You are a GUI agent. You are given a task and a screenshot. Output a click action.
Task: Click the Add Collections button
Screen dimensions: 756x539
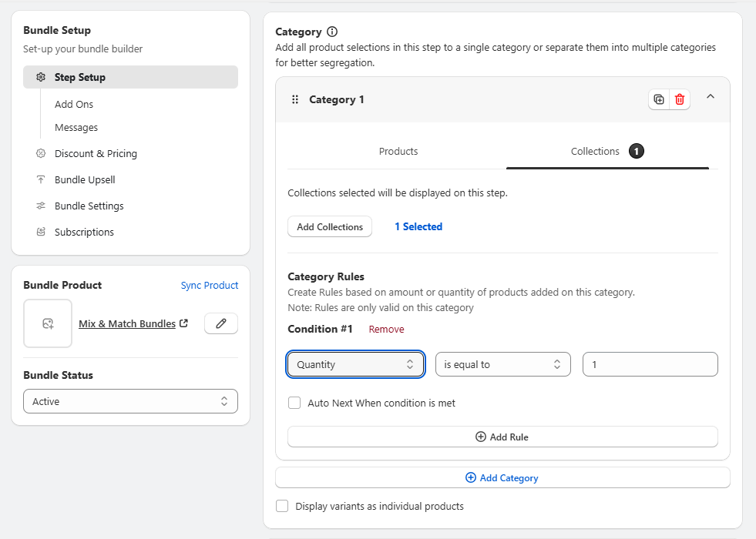[x=330, y=226]
